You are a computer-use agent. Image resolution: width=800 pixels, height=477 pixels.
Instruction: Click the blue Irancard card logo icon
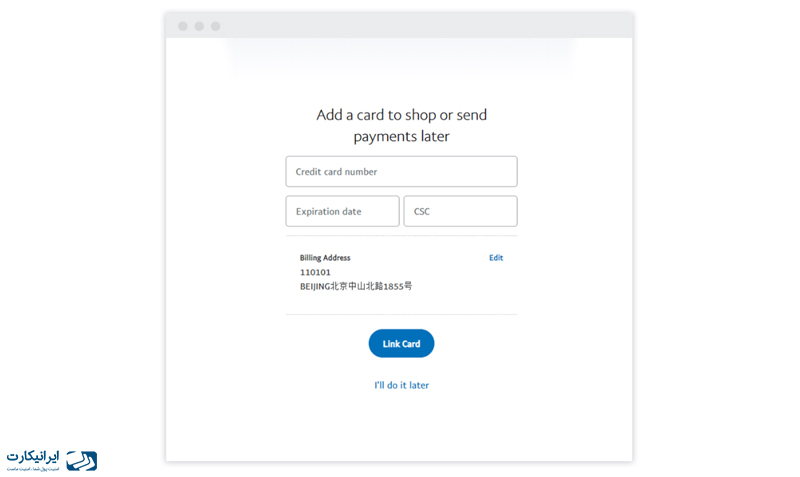click(82, 461)
